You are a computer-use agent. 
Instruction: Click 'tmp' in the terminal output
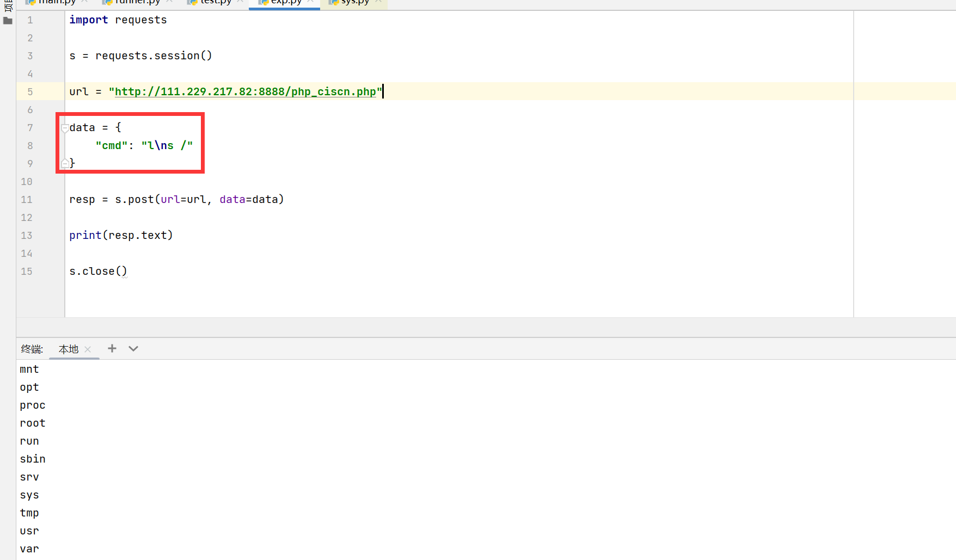coord(29,513)
